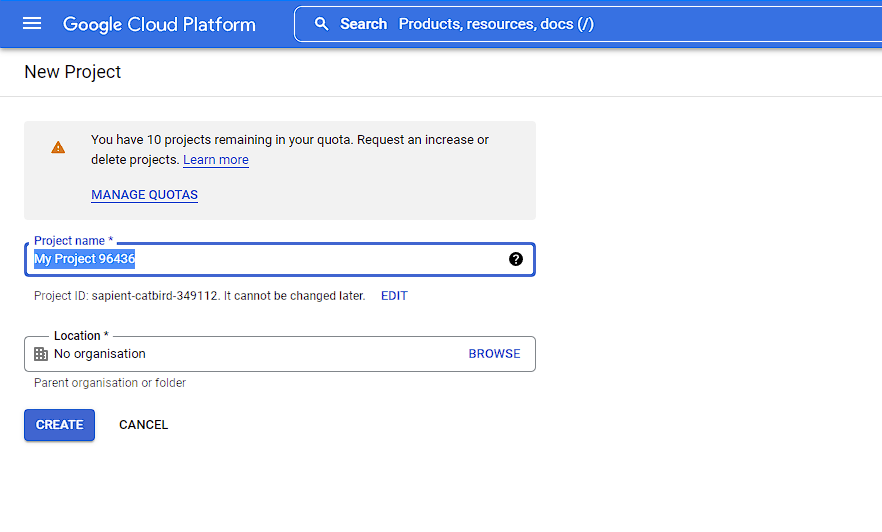This screenshot has width=882, height=532.
Task: Click BROWSE to choose a location
Action: tap(494, 354)
